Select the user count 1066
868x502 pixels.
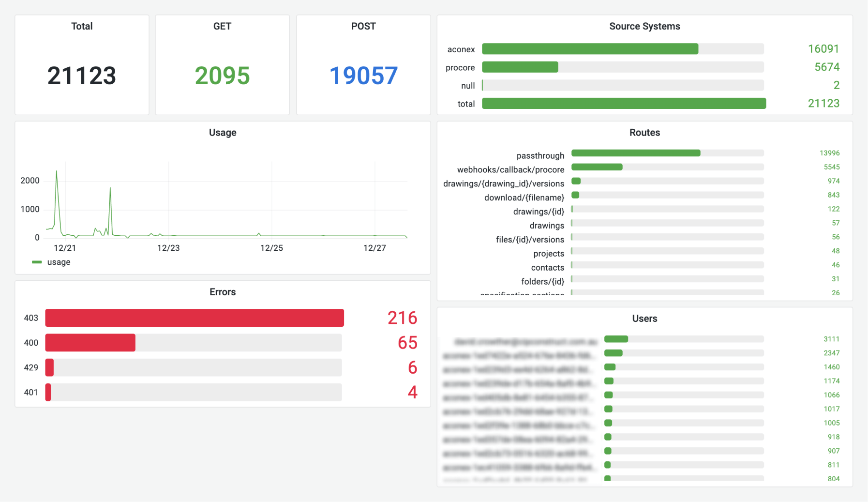click(x=832, y=396)
